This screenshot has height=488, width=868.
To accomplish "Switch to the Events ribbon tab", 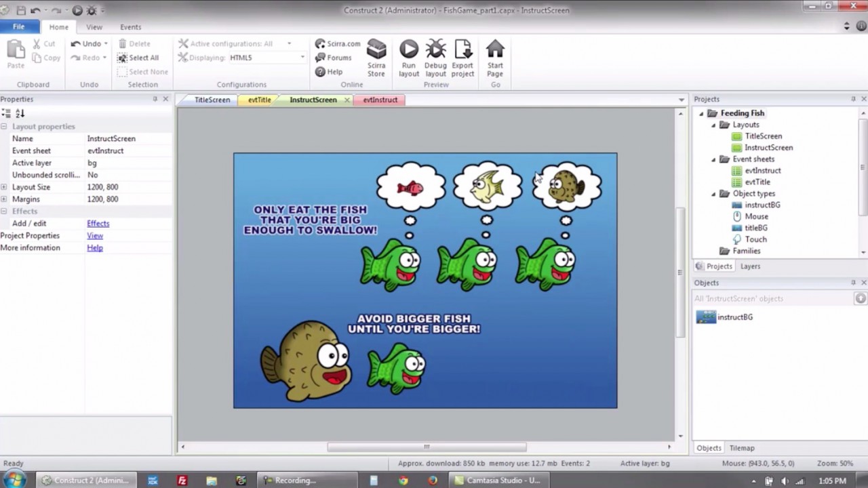I will click(131, 27).
